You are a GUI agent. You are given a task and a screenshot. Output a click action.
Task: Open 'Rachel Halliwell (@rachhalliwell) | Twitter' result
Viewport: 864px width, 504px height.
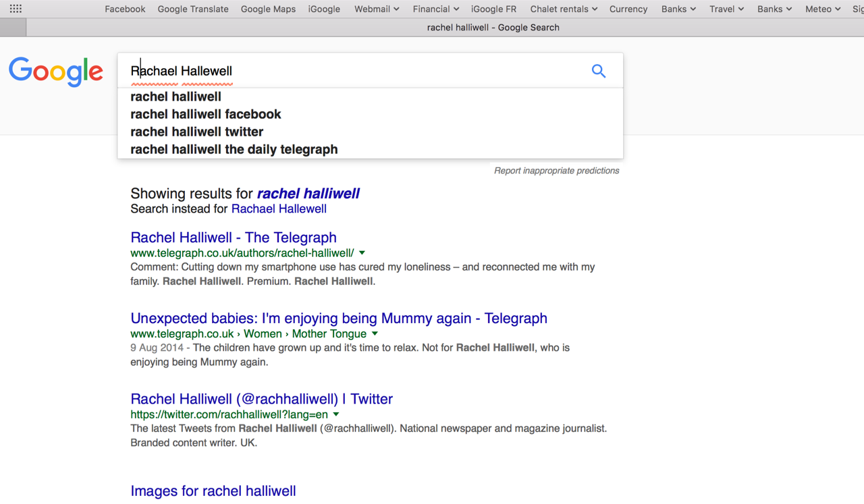point(261,399)
